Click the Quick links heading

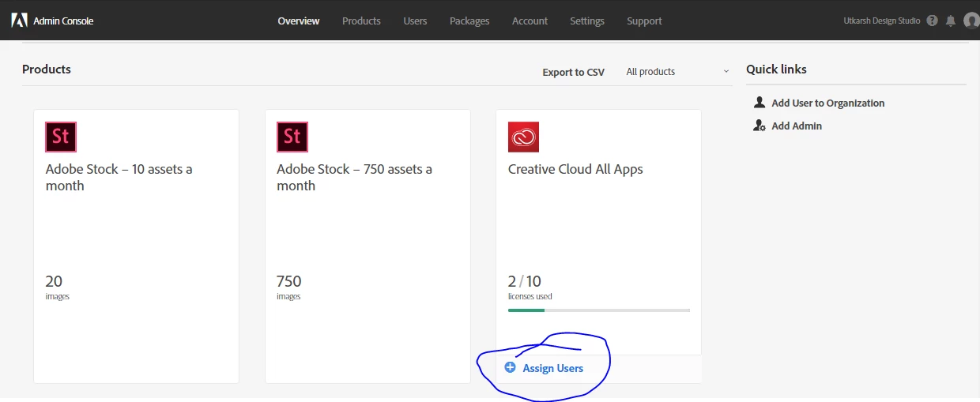point(776,70)
